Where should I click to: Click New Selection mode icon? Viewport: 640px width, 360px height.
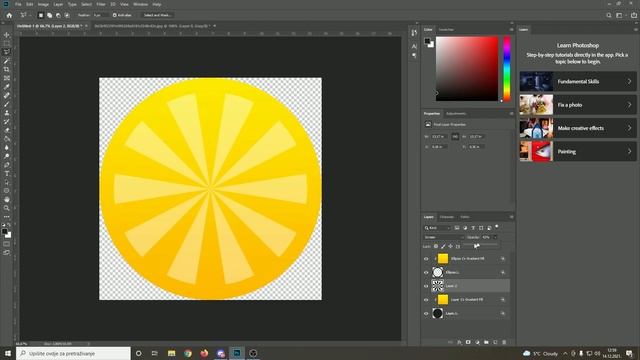pyautogui.click(x=40, y=15)
